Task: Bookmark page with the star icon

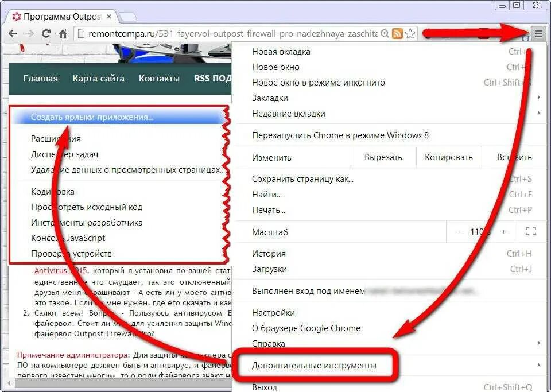Action: pos(410,34)
